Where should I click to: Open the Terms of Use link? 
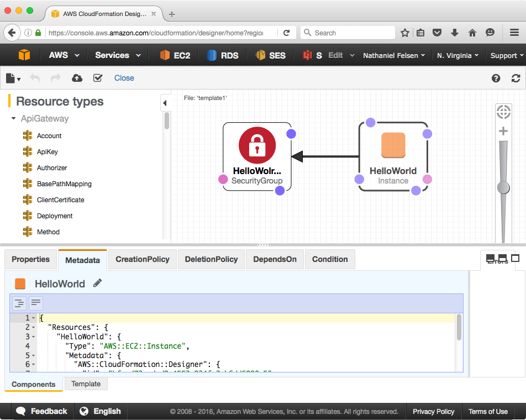pyautogui.click(x=488, y=412)
